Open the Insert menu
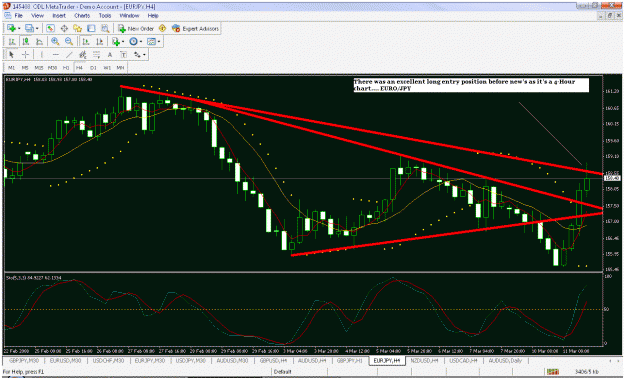 pos(59,16)
